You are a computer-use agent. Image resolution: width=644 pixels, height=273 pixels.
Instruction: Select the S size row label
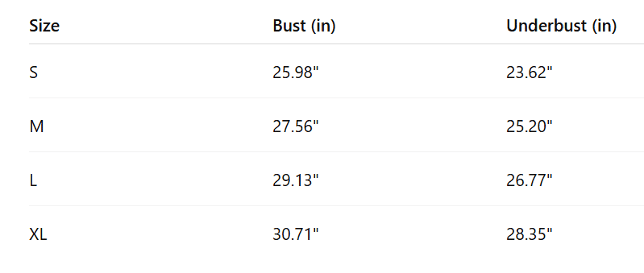(34, 72)
